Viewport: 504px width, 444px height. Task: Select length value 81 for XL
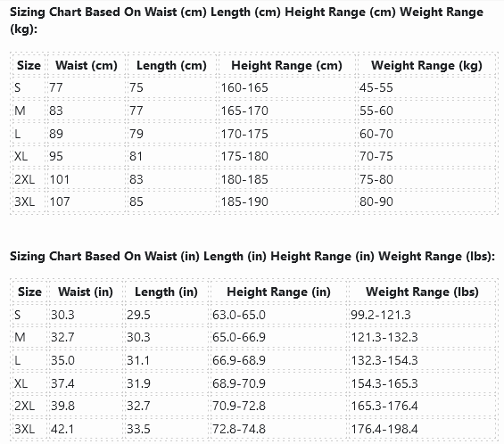136,156
